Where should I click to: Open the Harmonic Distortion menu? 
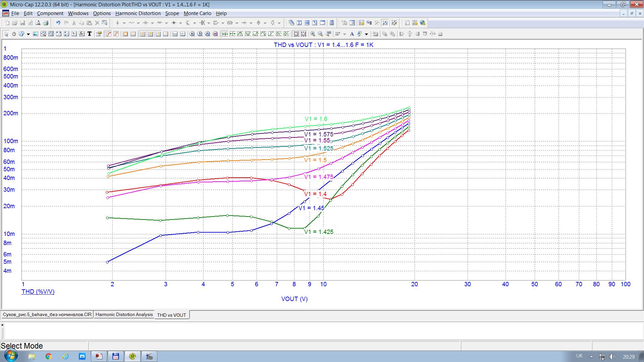[x=138, y=13]
